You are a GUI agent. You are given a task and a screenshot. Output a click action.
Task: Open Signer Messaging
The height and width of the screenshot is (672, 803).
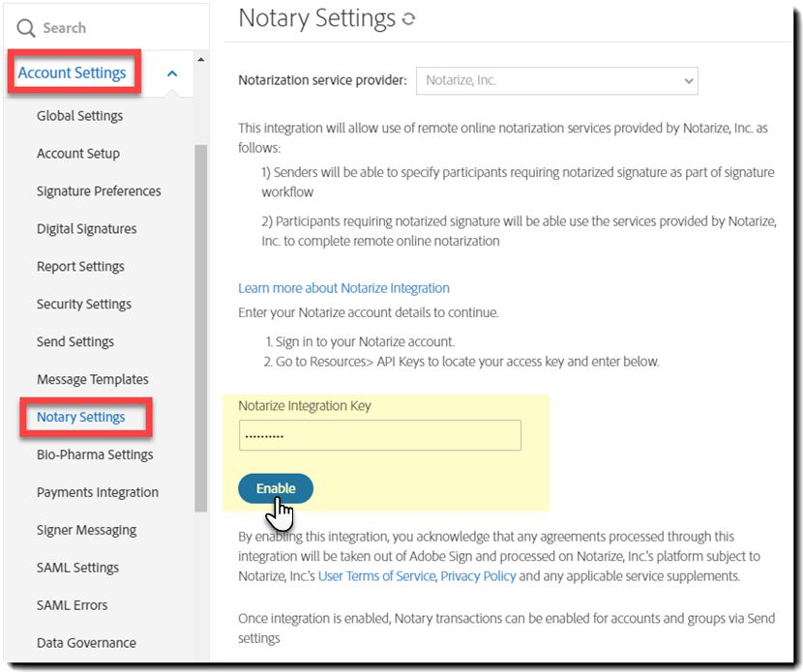click(x=86, y=530)
